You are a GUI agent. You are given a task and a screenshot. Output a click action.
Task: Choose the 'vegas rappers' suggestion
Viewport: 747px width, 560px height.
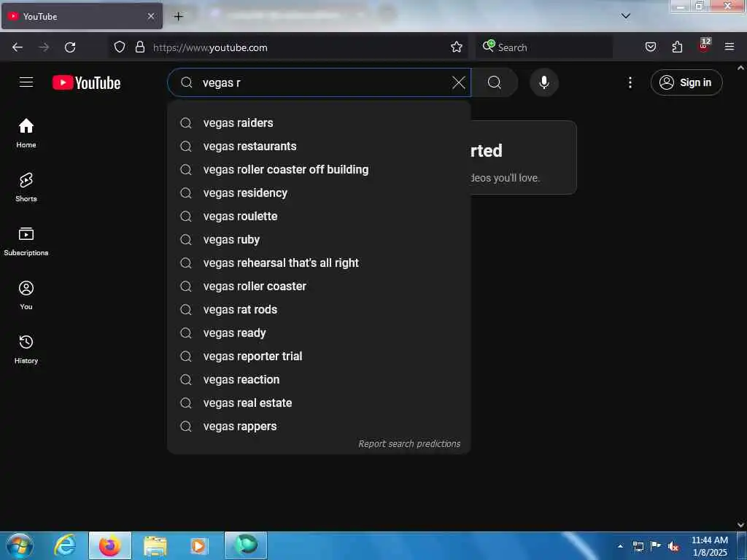click(319, 426)
